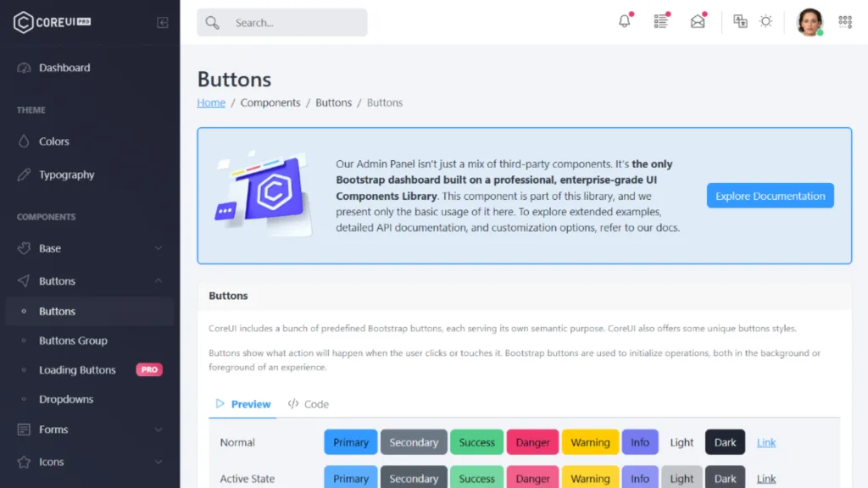Toggle the sidebar collapse control next to CoreUI logo
The image size is (868, 488).
click(162, 23)
